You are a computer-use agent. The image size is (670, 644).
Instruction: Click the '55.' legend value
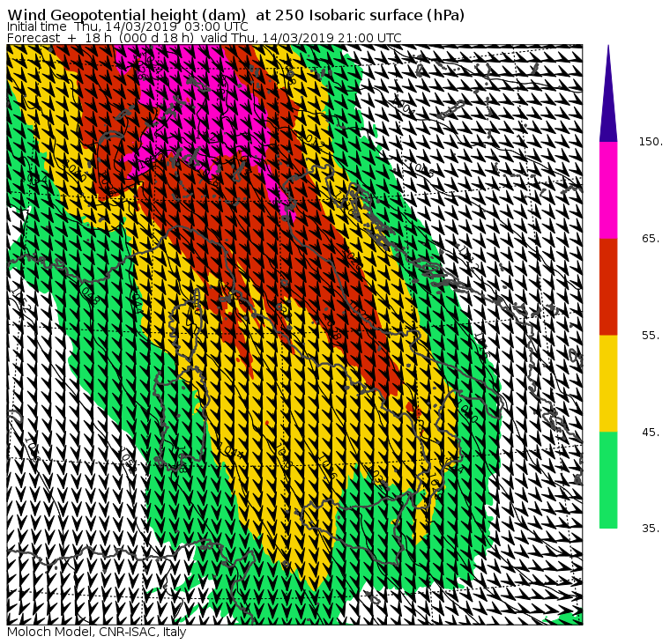[651, 336]
